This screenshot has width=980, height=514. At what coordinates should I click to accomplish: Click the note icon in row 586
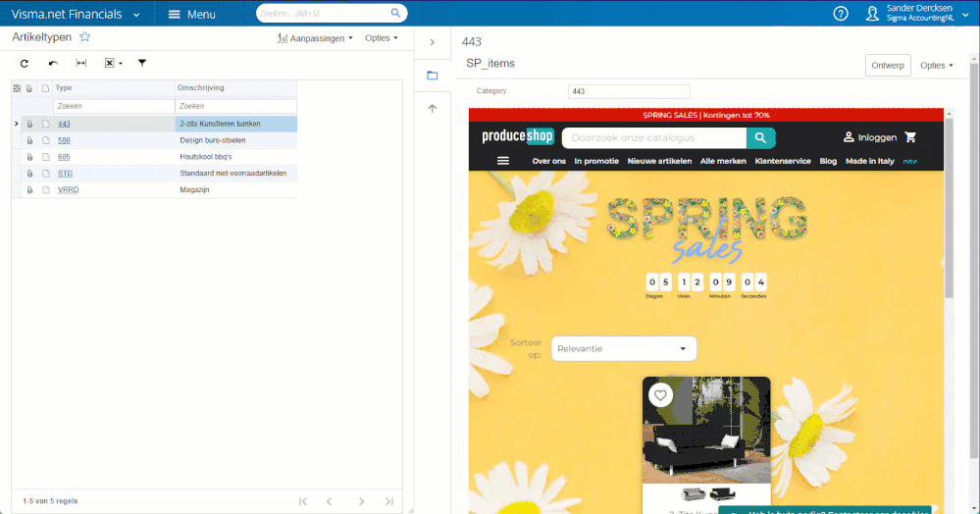pos(46,140)
